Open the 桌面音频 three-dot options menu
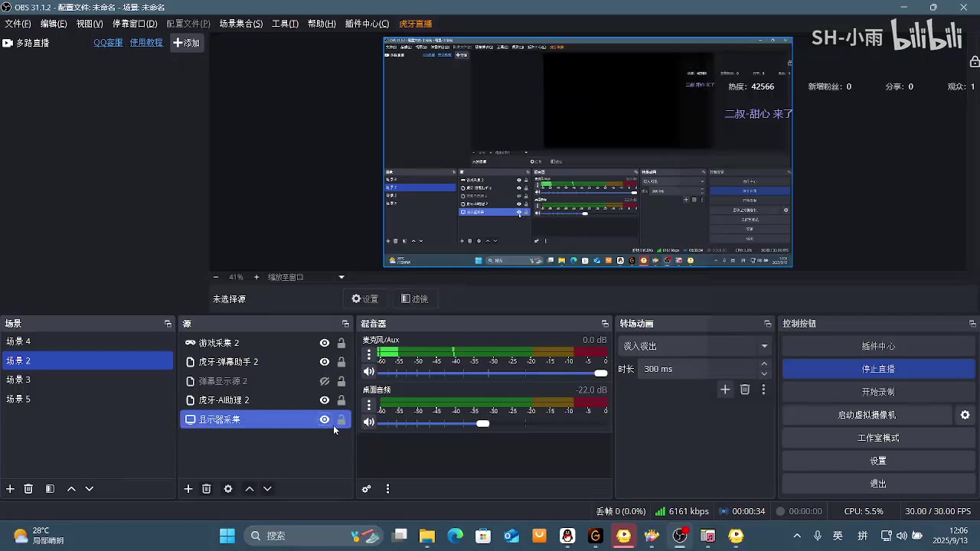This screenshot has height=551, width=980. 369,405
